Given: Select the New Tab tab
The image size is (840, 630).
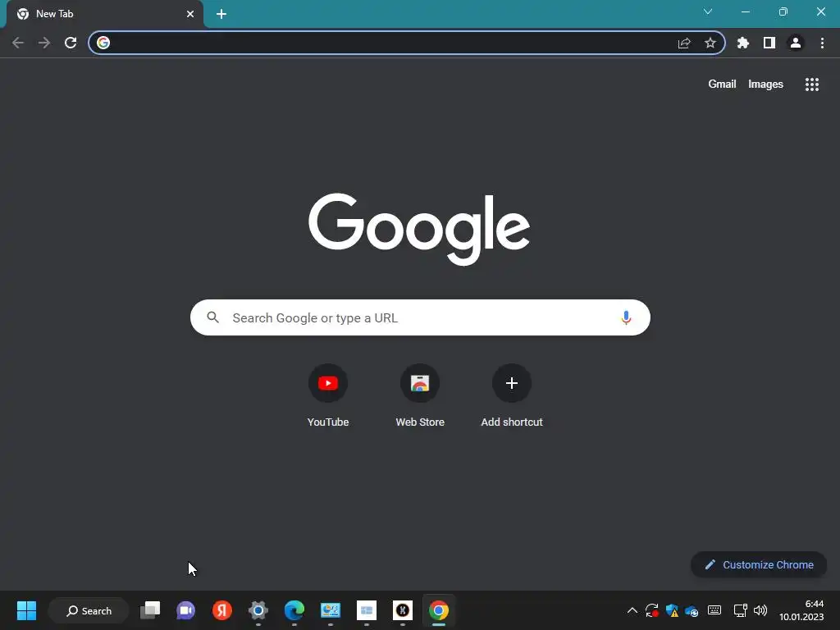Looking at the screenshot, I should point(105,14).
